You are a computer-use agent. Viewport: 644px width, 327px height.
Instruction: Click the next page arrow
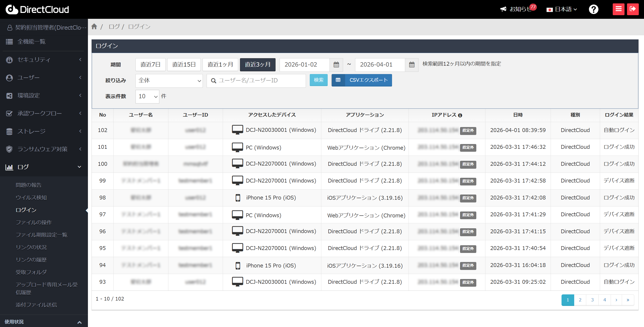[x=617, y=300]
